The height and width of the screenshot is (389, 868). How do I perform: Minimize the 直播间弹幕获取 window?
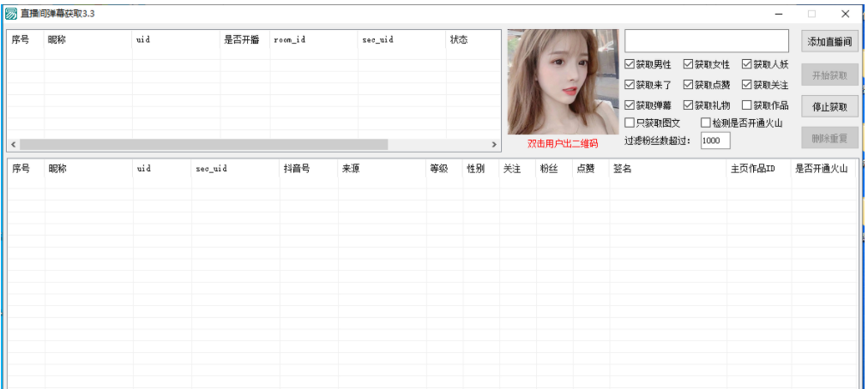pyautogui.click(x=779, y=14)
